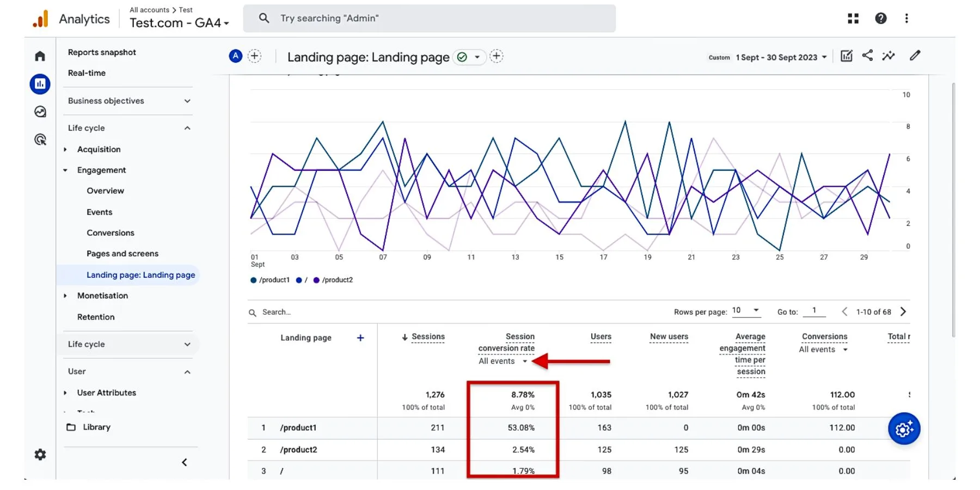This screenshot has height=490, width=980.
Task: Select the /product1 legend toggle below the chart
Action: (x=269, y=280)
